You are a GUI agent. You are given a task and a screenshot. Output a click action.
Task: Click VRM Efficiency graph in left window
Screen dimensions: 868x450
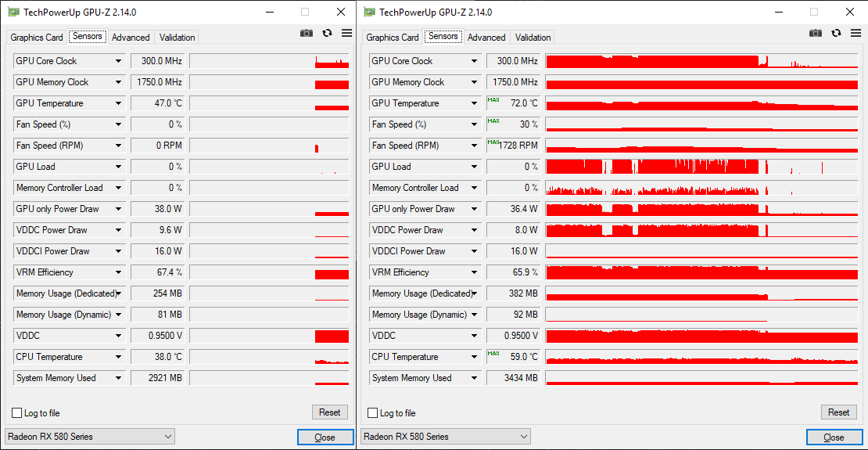(269, 272)
